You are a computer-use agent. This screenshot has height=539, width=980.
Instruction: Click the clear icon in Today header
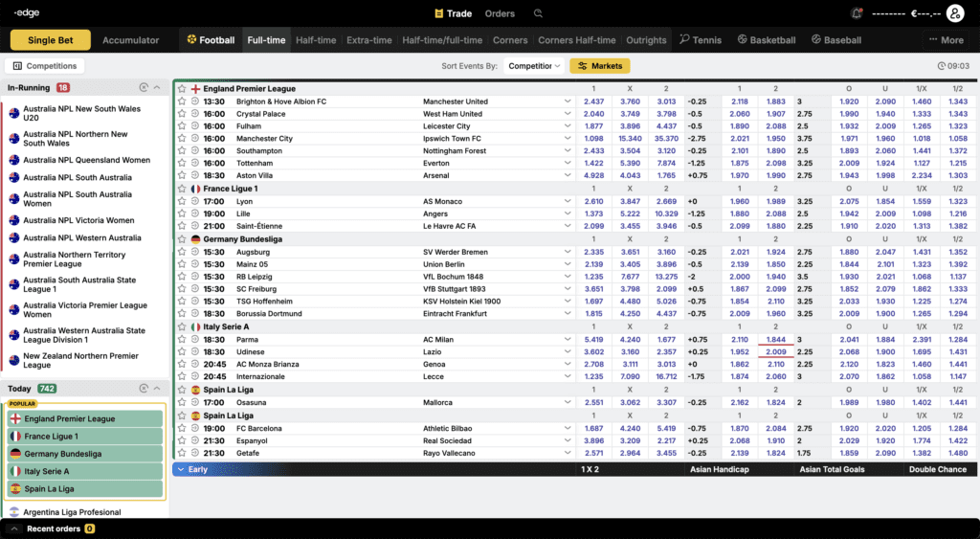point(144,389)
